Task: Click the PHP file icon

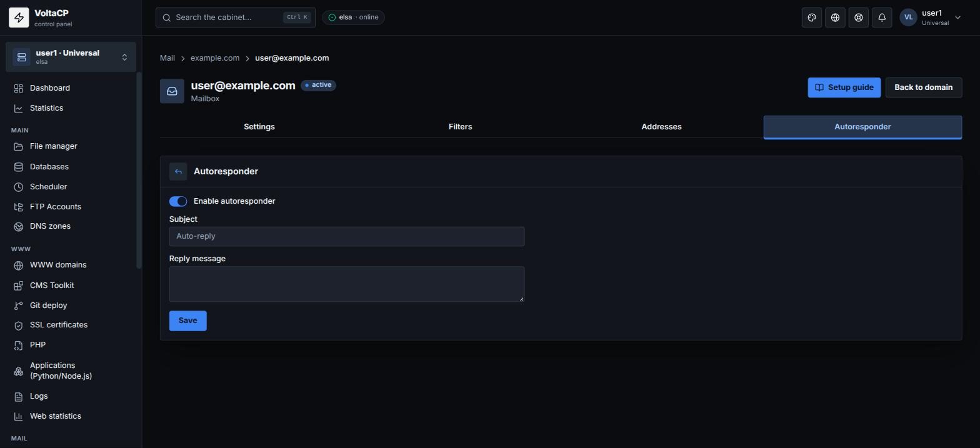Action: click(19, 345)
